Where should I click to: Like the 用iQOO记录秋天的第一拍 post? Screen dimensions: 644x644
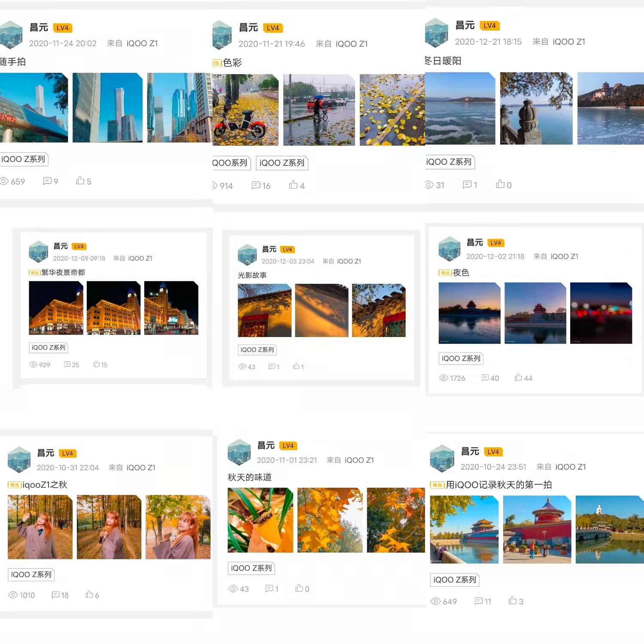513,600
